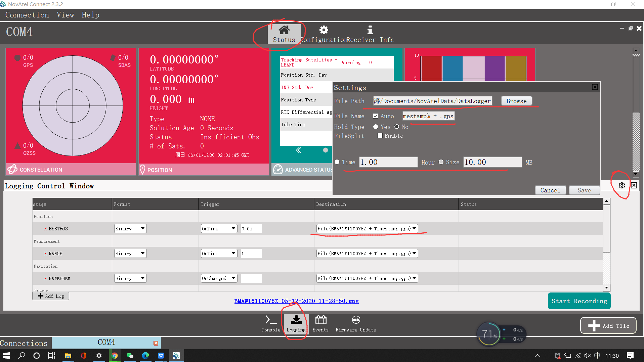Enable FileSplit option
This screenshot has width=644, height=362.
click(x=380, y=135)
